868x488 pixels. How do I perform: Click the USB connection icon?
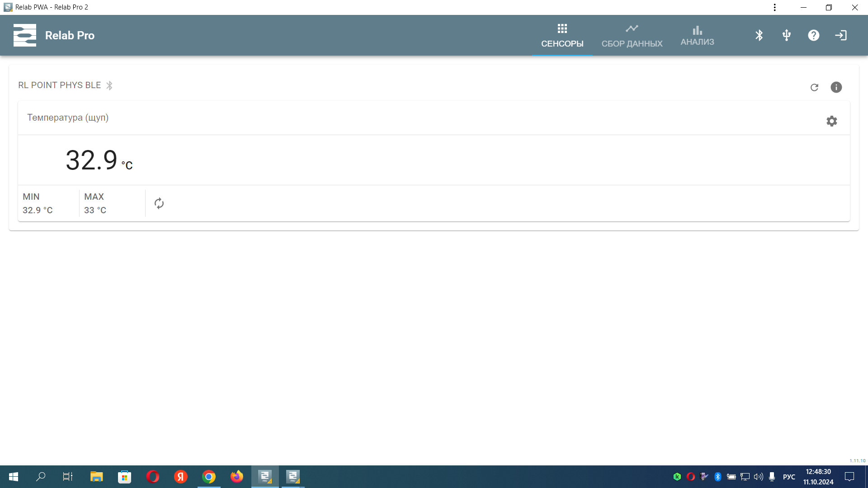pyautogui.click(x=787, y=35)
